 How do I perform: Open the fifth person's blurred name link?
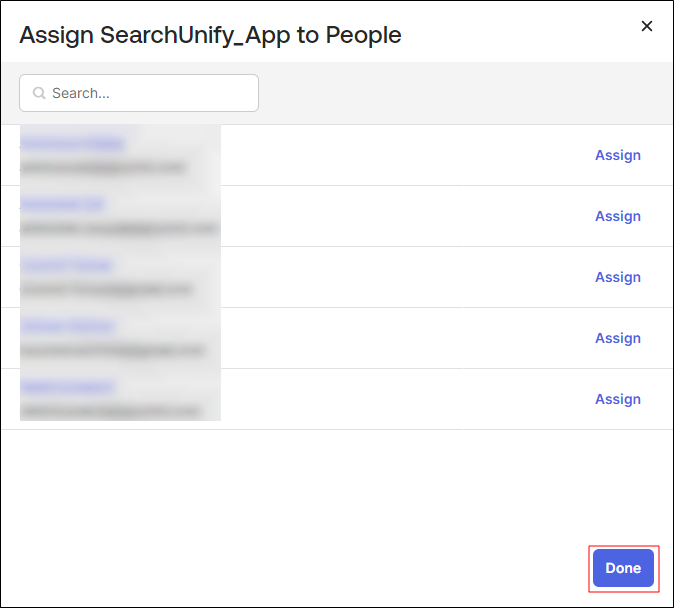(67, 387)
